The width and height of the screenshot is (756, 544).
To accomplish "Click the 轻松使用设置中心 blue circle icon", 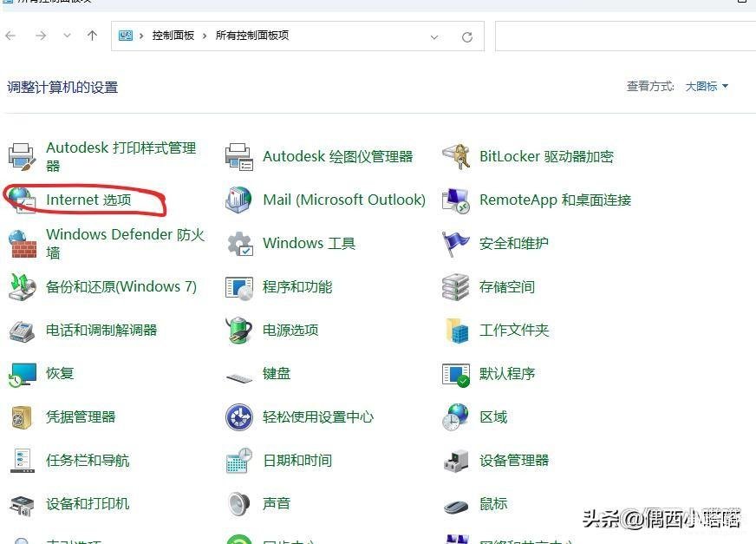I will [239, 417].
